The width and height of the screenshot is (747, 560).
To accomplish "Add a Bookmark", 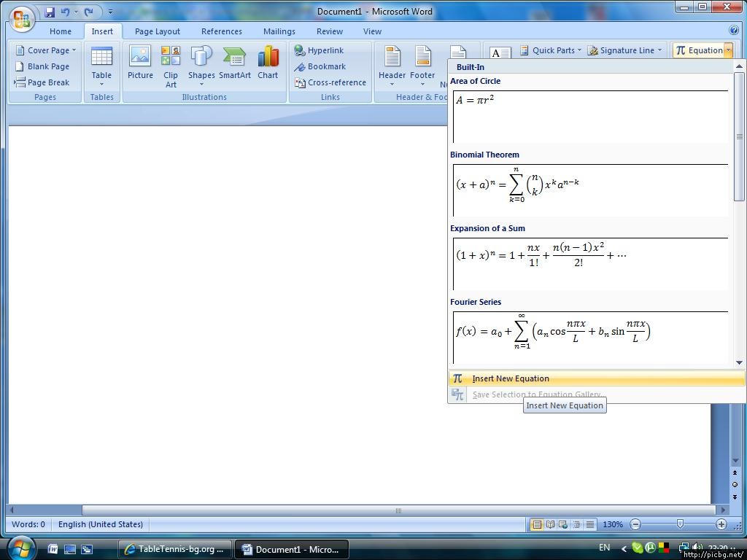I will [x=320, y=66].
